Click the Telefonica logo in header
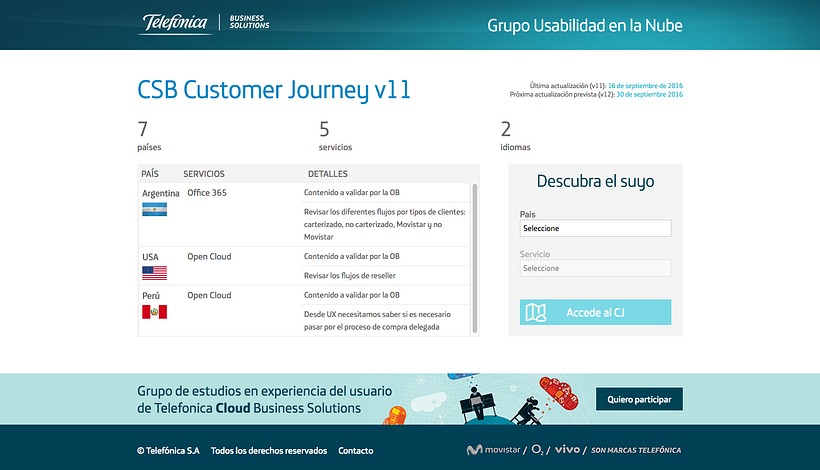Screen dimensions: 820x470 [x=175, y=23]
